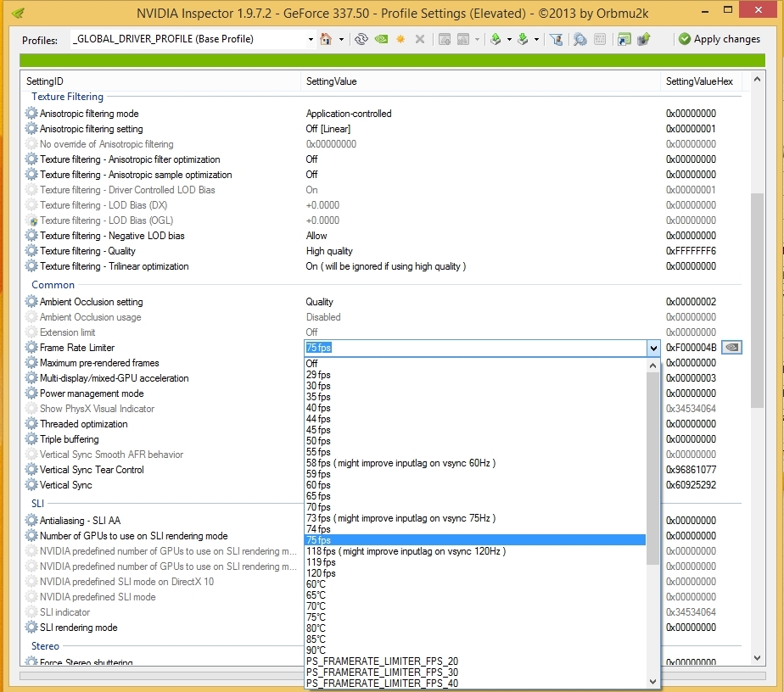Go to the home base profile icon
Image resolution: width=784 pixels, height=692 pixels.
click(326, 39)
